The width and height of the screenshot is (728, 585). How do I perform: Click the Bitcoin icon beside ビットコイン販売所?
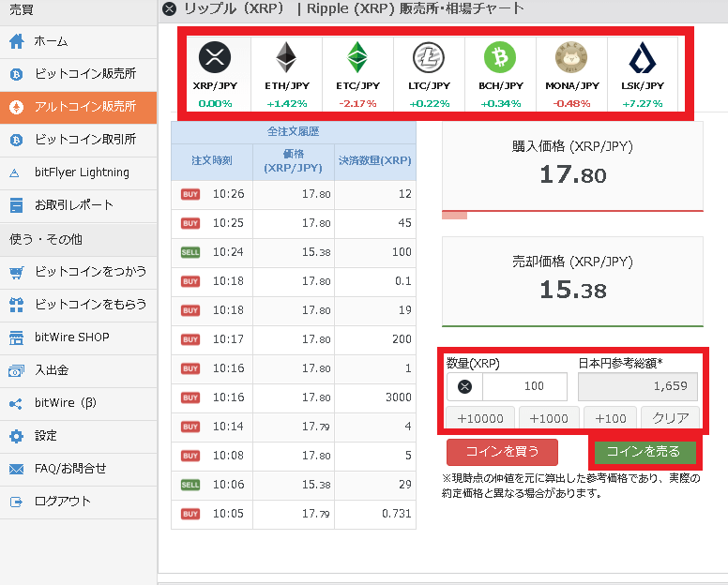coord(16,74)
